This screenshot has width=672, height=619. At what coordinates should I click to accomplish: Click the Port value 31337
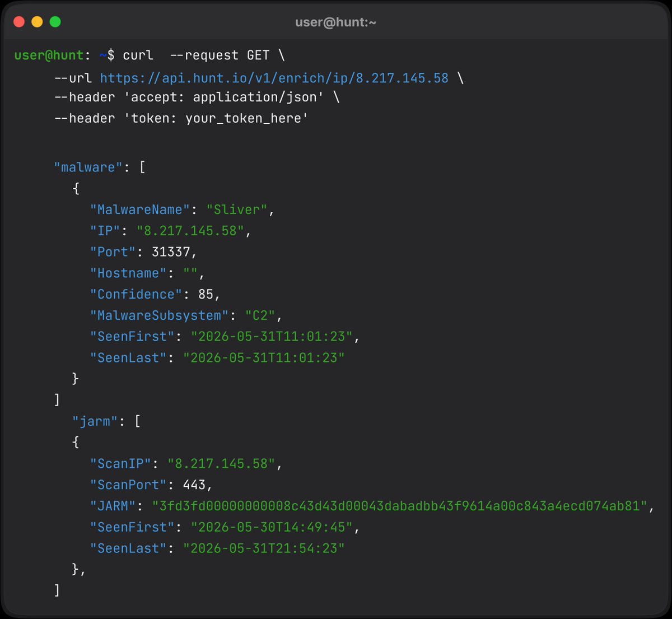tap(171, 252)
